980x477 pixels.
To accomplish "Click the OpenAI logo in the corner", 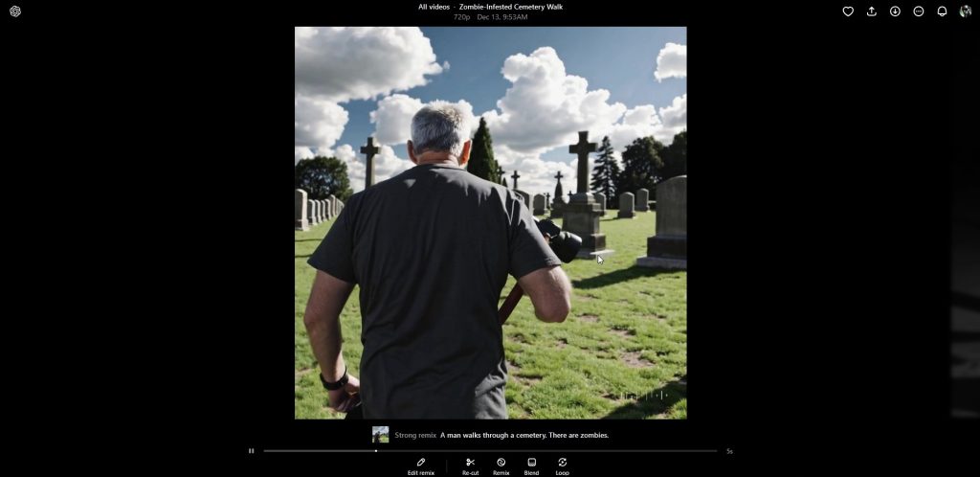I will [15, 11].
